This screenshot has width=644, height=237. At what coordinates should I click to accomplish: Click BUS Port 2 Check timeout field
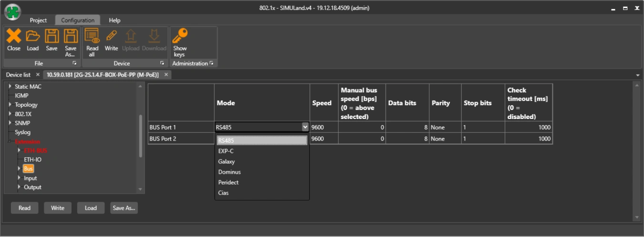coord(528,139)
